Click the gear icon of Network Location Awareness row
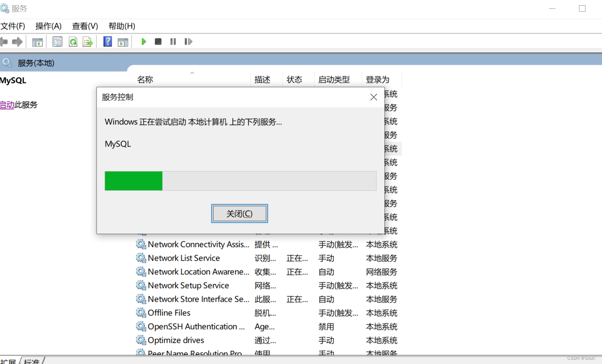The image size is (602, 364). (x=141, y=271)
